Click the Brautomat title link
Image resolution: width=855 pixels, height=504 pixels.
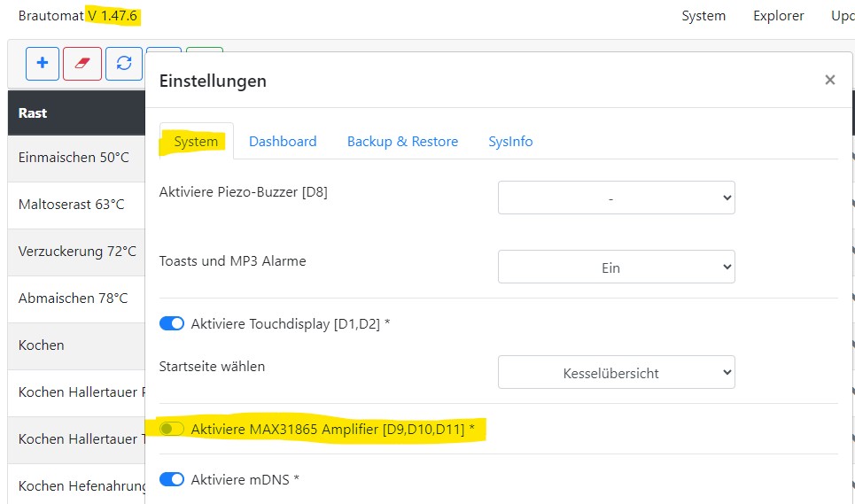51,16
